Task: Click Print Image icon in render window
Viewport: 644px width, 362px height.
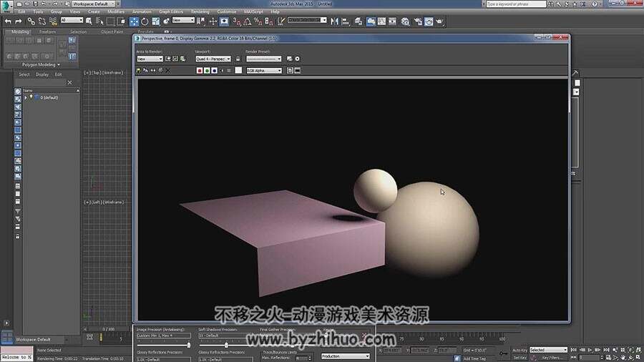Action: coord(160,71)
